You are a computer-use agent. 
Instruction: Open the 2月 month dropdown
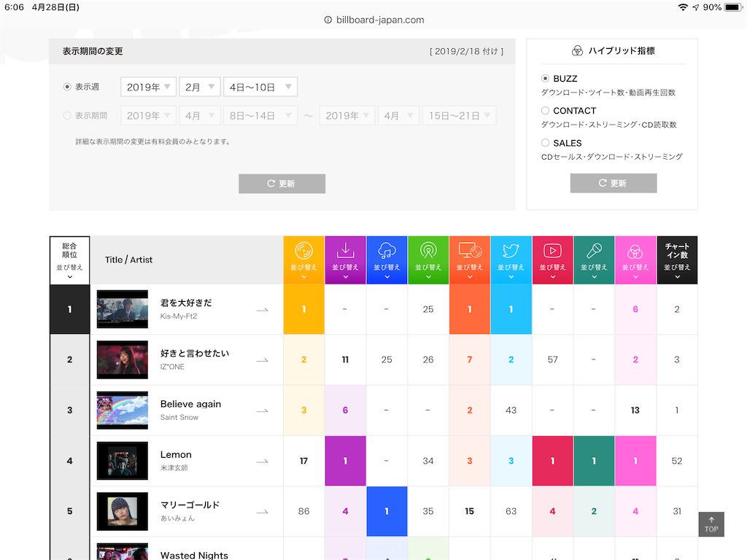click(x=200, y=87)
